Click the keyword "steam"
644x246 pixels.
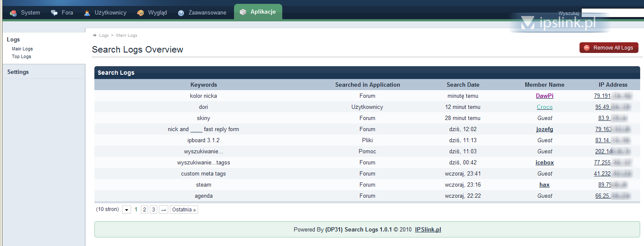204,185
